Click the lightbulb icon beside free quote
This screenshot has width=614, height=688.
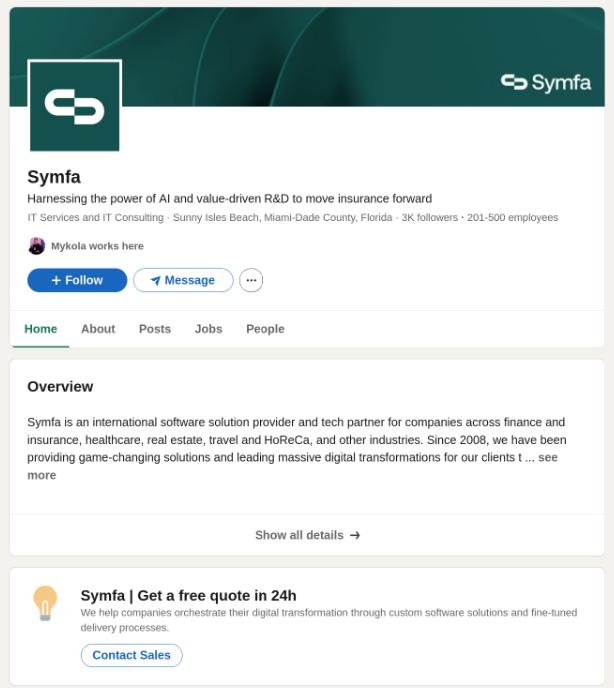[45, 603]
